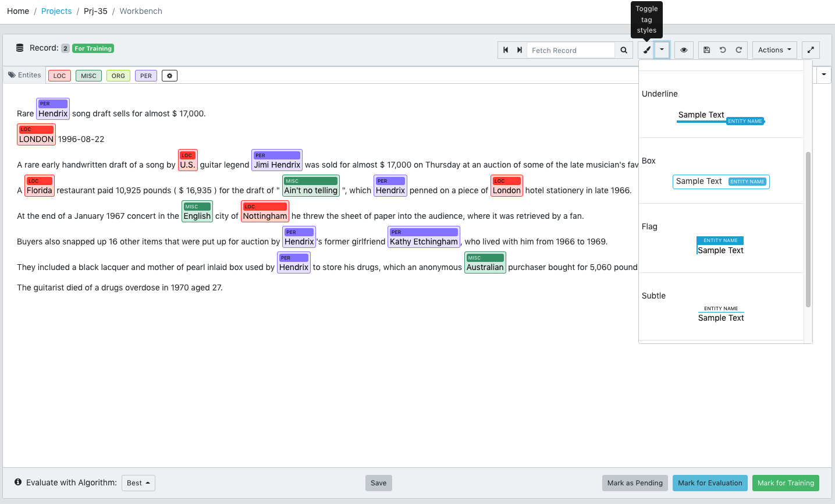Select the LOC entity tag
The width and height of the screenshot is (835, 504).
click(59, 76)
